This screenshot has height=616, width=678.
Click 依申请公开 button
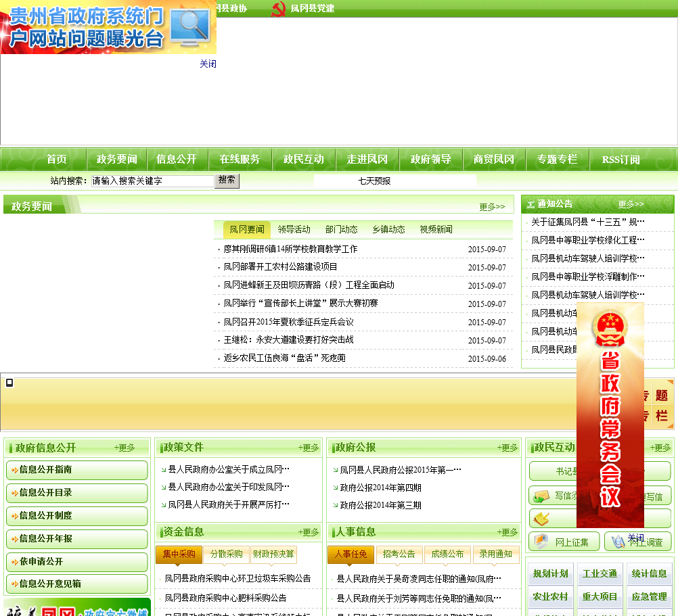77,562
